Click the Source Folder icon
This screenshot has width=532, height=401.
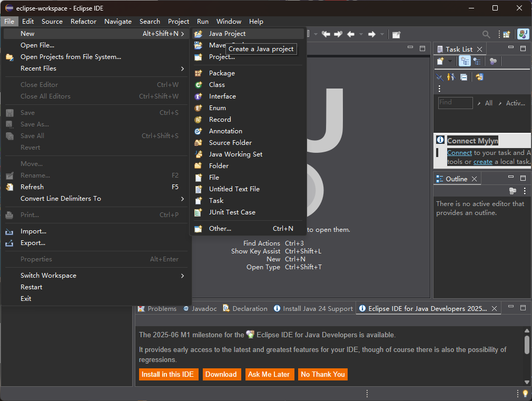[199, 143]
